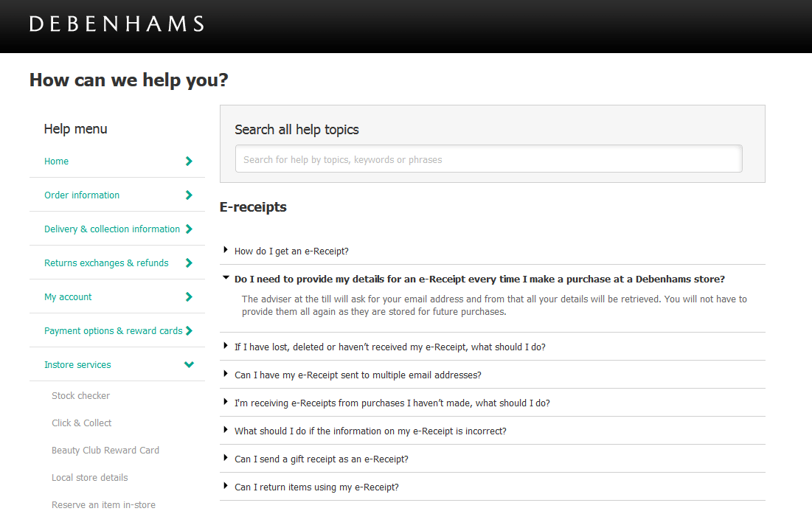This screenshot has height=514, width=812.
Task: Open Click & Collect submenu link
Action: click(81, 423)
